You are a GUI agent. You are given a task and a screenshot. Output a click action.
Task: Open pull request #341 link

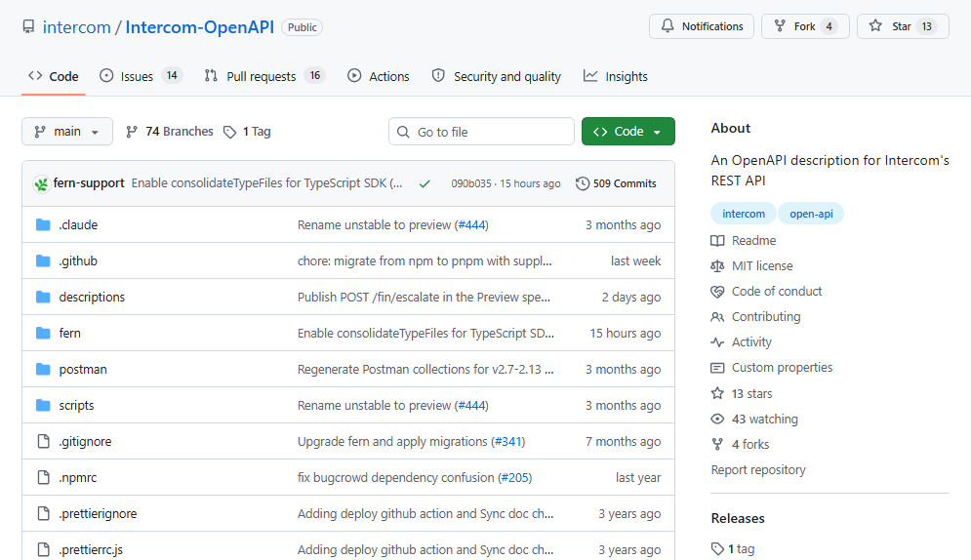click(x=508, y=441)
